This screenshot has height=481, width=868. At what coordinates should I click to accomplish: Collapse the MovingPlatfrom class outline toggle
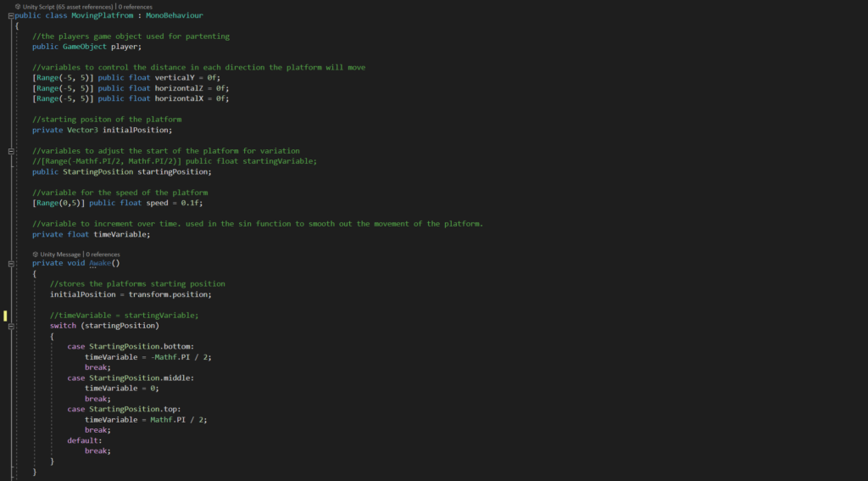click(11, 15)
